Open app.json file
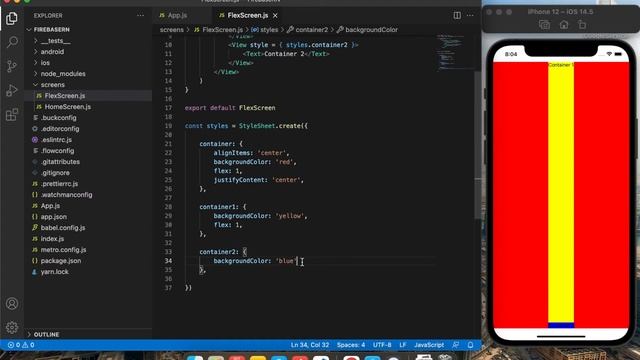640x360 pixels. pyautogui.click(x=53, y=217)
